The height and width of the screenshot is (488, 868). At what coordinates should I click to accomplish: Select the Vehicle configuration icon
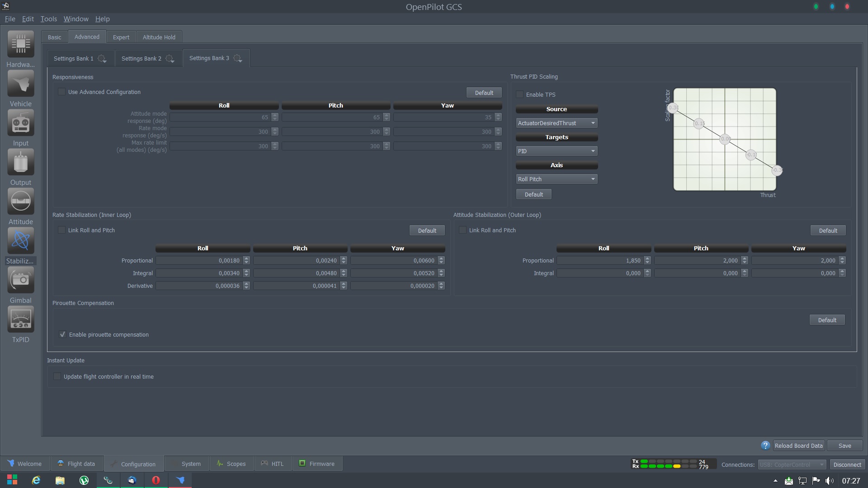[x=21, y=84]
